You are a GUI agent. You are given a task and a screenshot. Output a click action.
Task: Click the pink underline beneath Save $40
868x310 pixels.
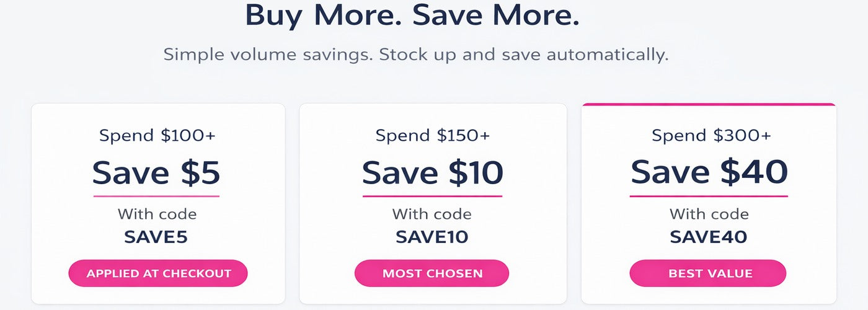click(709, 197)
